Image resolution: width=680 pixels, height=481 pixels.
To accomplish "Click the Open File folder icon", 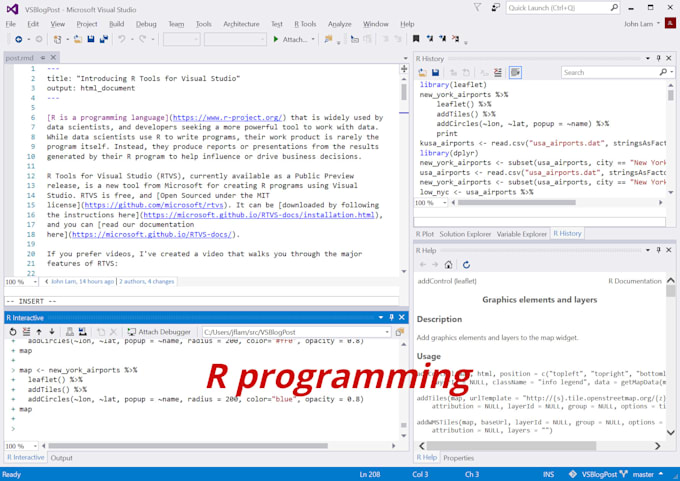I will click(x=78, y=39).
